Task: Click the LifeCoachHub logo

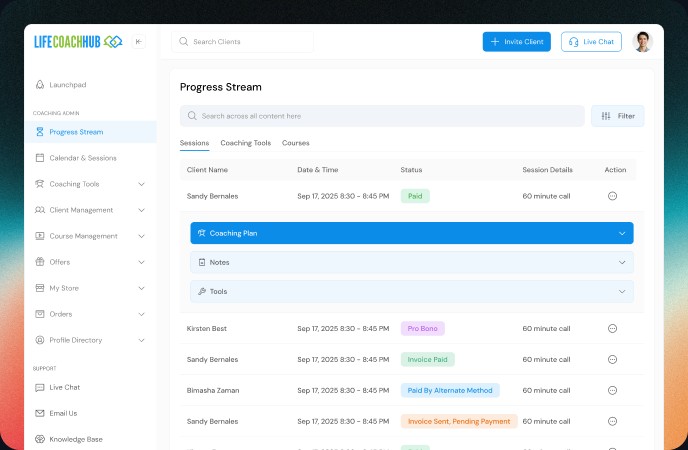Action: click(78, 42)
